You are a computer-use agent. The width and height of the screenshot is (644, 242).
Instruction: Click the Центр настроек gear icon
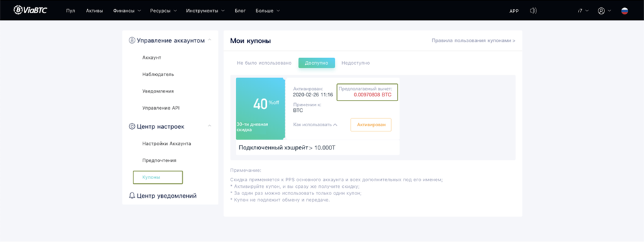pyautogui.click(x=132, y=126)
